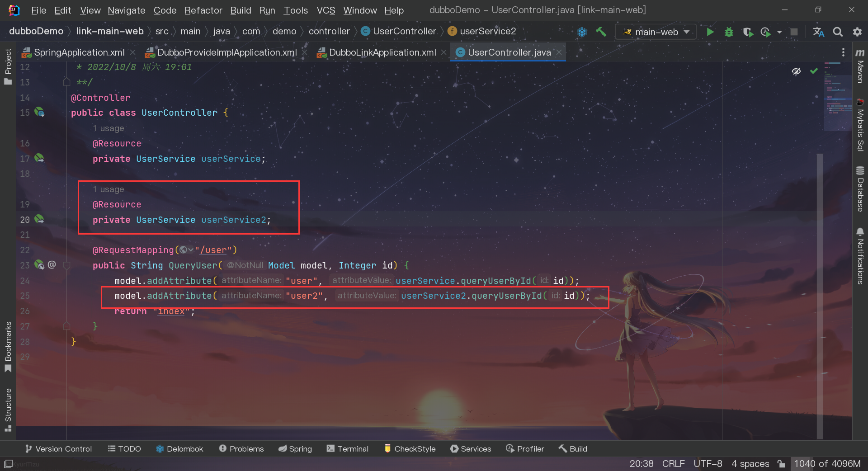
Task: Click the 4 spaces indent widget
Action: pos(750,464)
